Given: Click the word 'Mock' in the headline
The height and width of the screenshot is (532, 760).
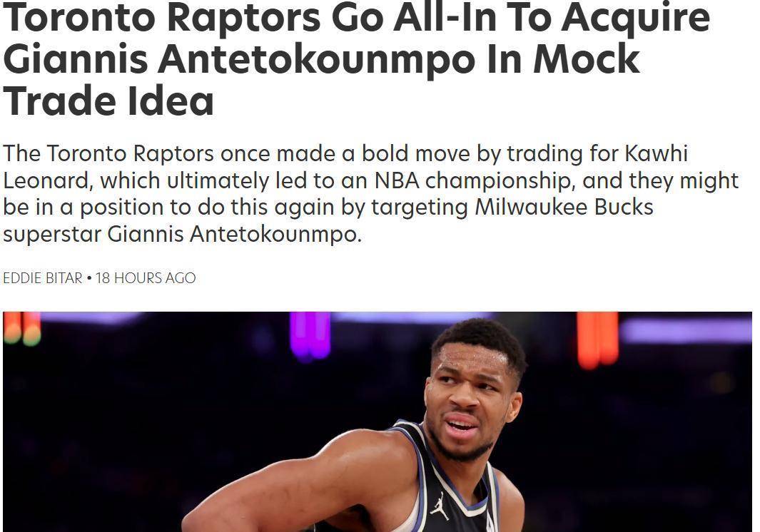Looking at the screenshot, I should 587,60.
